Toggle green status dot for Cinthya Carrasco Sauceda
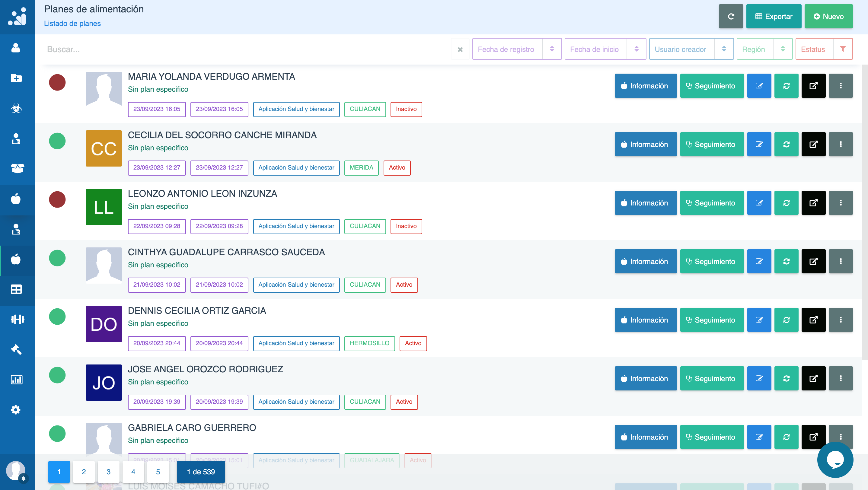 tap(57, 258)
